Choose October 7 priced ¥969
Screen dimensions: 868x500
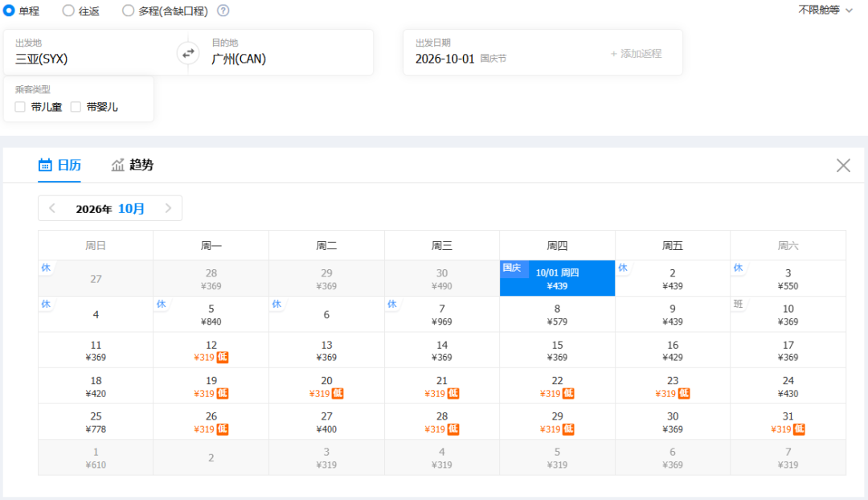coord(442,314)
